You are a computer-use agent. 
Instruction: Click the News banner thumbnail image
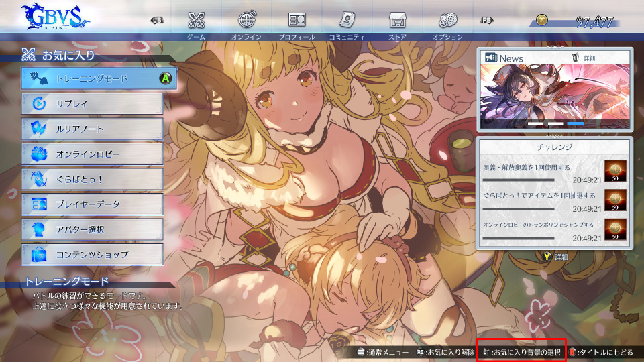tap(555, 95)
